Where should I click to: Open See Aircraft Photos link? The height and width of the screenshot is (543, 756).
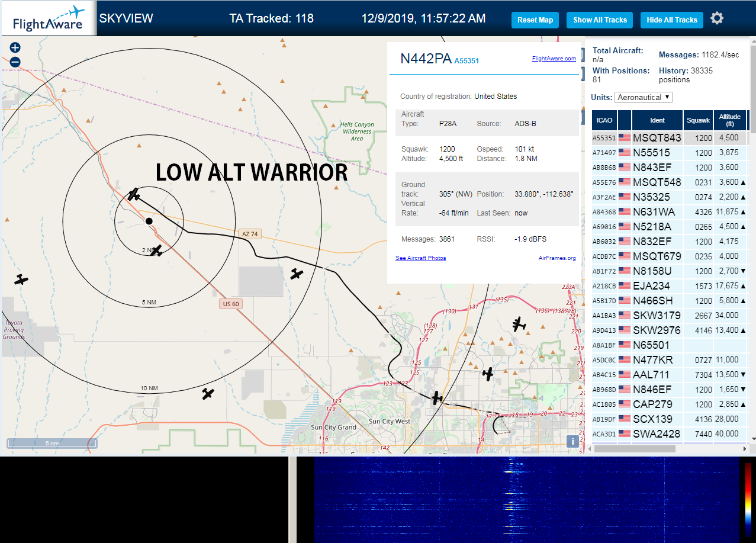pos(421,258)
